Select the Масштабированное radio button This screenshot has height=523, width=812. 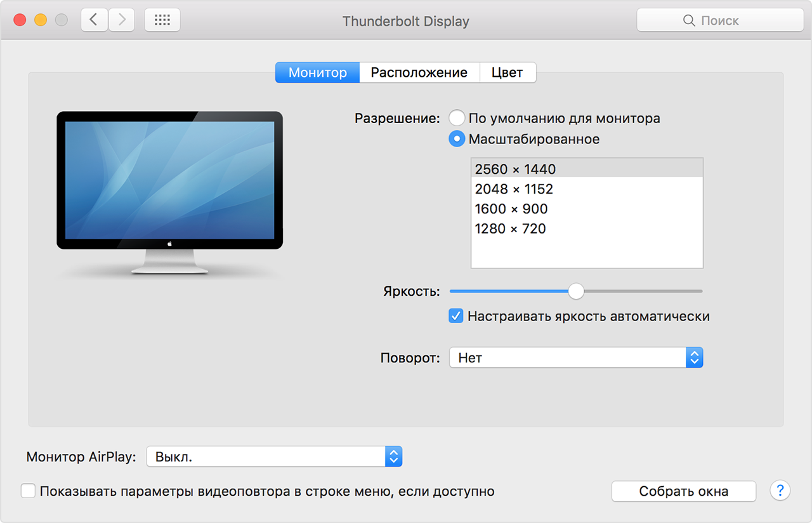457,138
